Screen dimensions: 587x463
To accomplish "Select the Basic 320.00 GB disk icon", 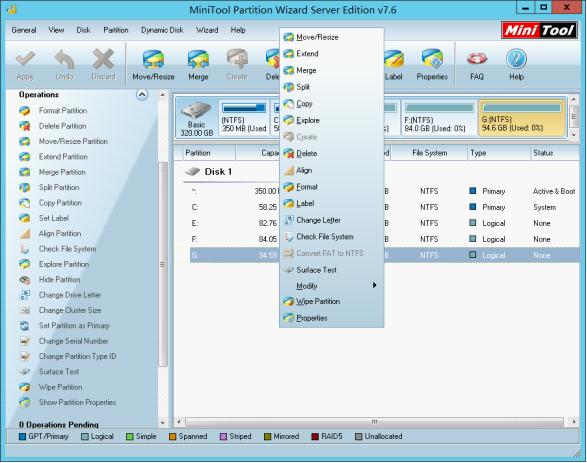I will (x=197, y=119).
